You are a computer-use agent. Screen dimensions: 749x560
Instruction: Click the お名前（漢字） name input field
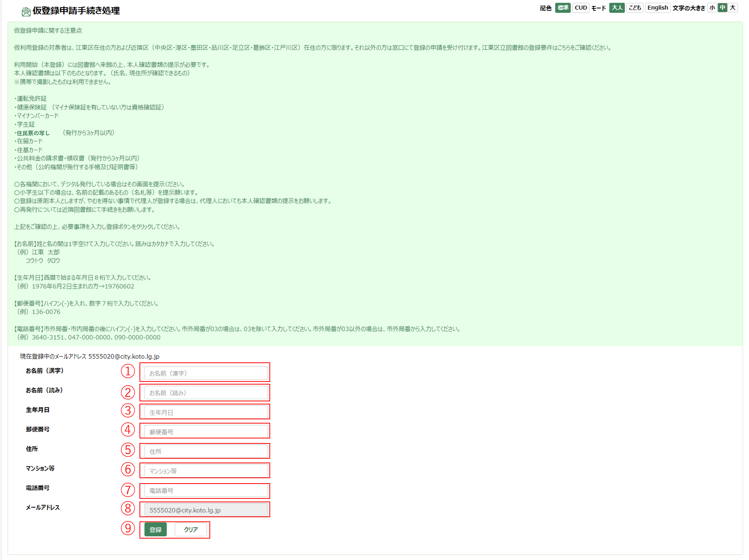tap(206, 373)
